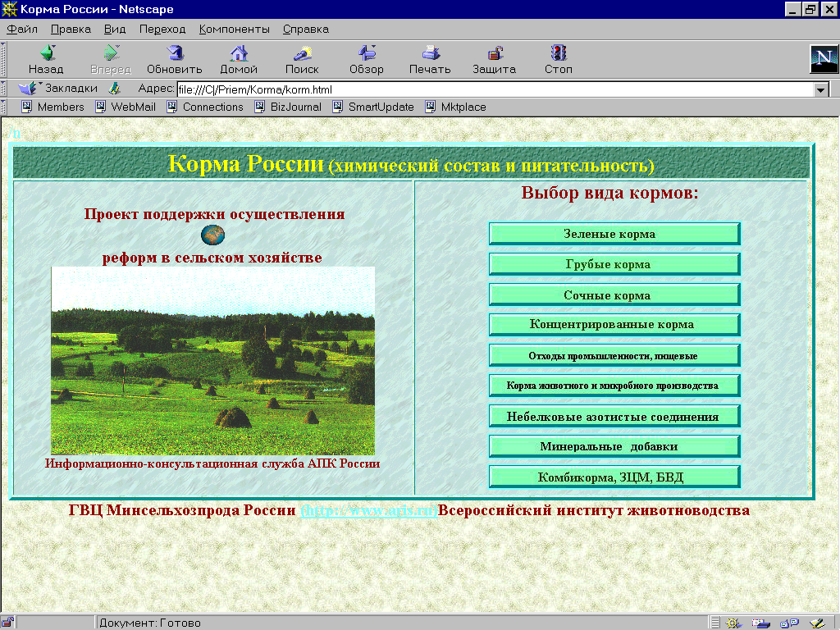Select Грубые корма button
This screenshot has height=630, width=840.
tap(614, 264)
